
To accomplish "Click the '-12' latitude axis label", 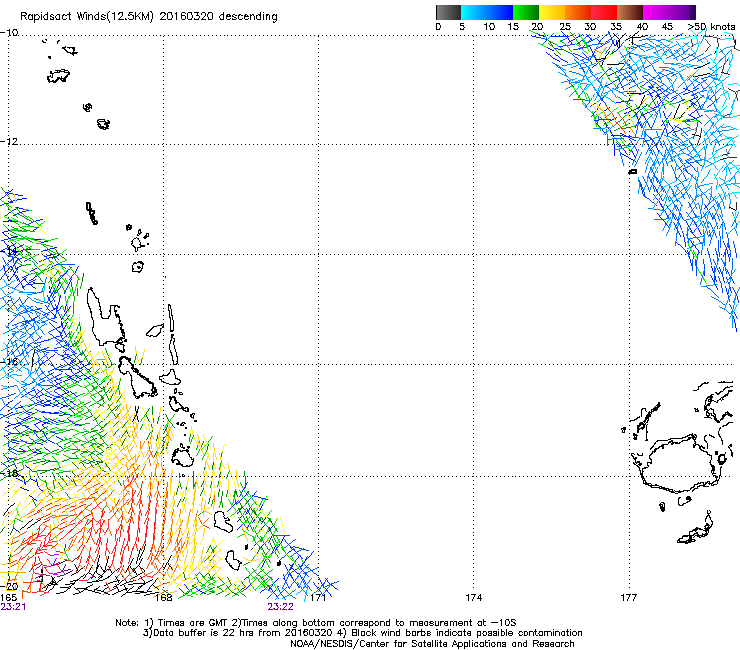I will [x=9, y=142].
